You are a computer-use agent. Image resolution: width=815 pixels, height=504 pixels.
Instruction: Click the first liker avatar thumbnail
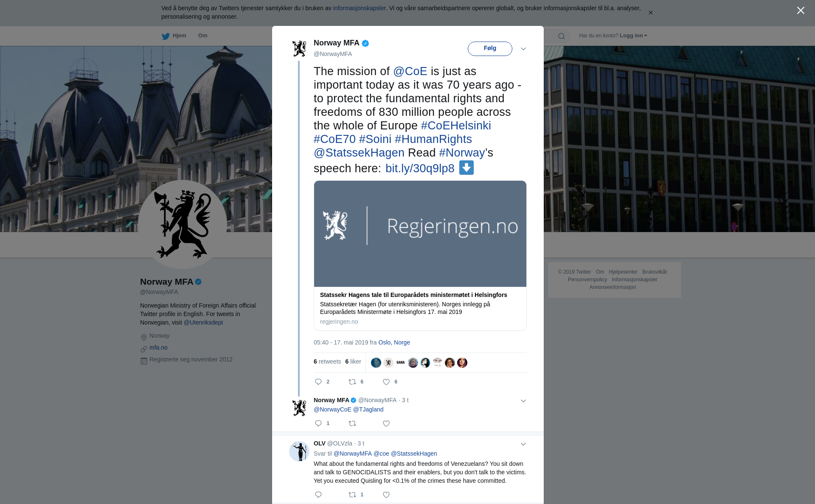[x=376, y=363]
